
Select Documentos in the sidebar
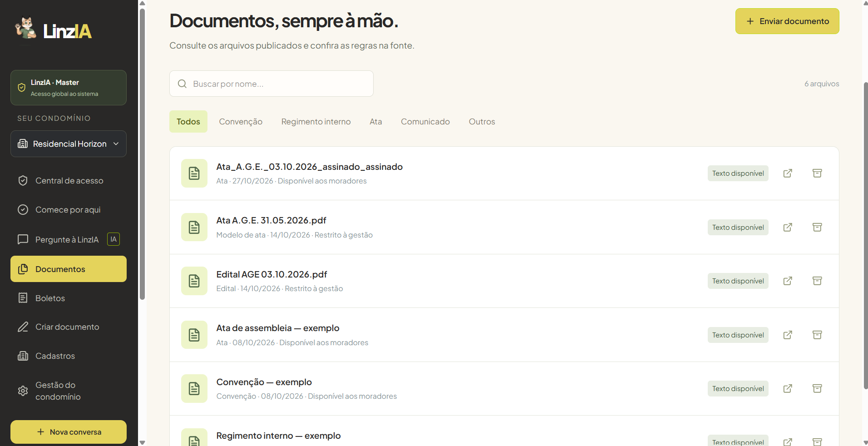point(69,269)
